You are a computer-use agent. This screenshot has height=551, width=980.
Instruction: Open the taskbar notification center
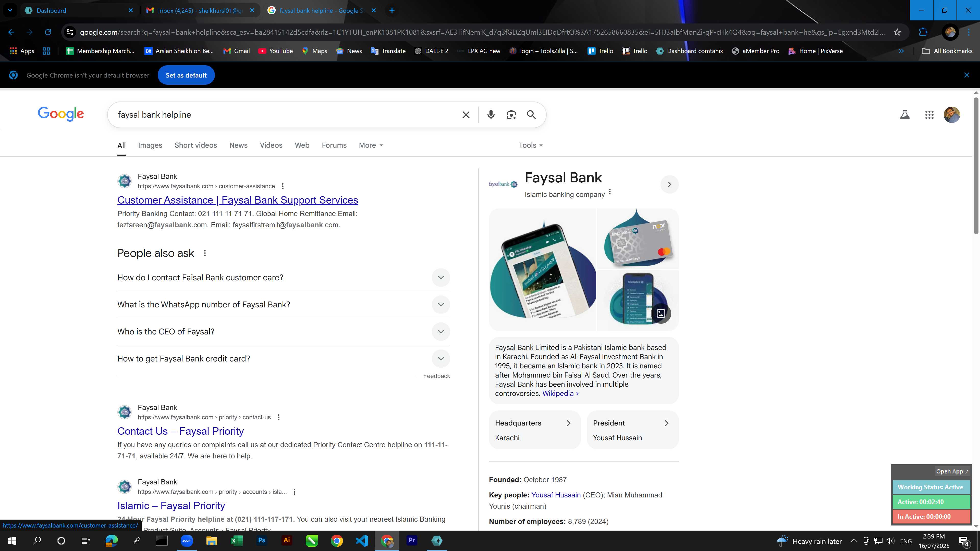click(x=964, y=541)
